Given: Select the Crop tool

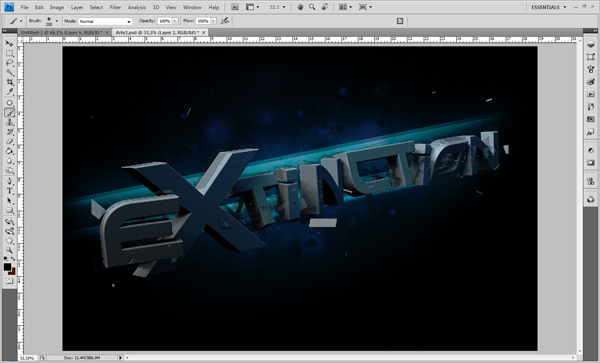Looking at the screenshot, I should [x=10, y=82].
